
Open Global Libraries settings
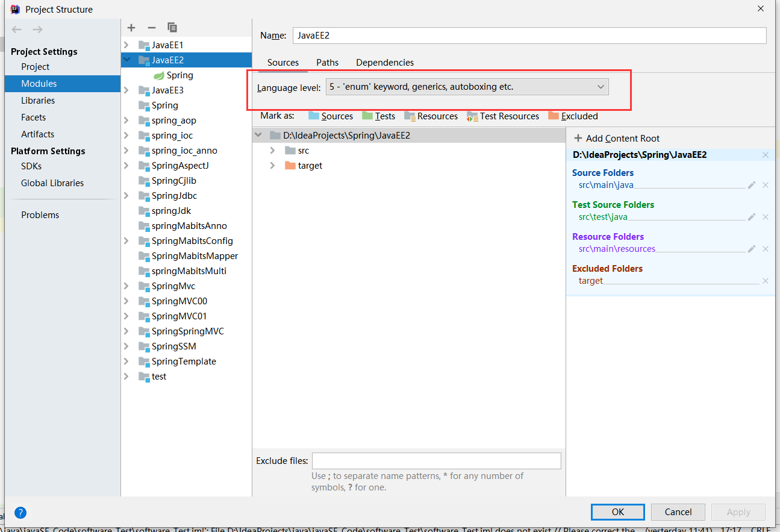coord(52,183)
